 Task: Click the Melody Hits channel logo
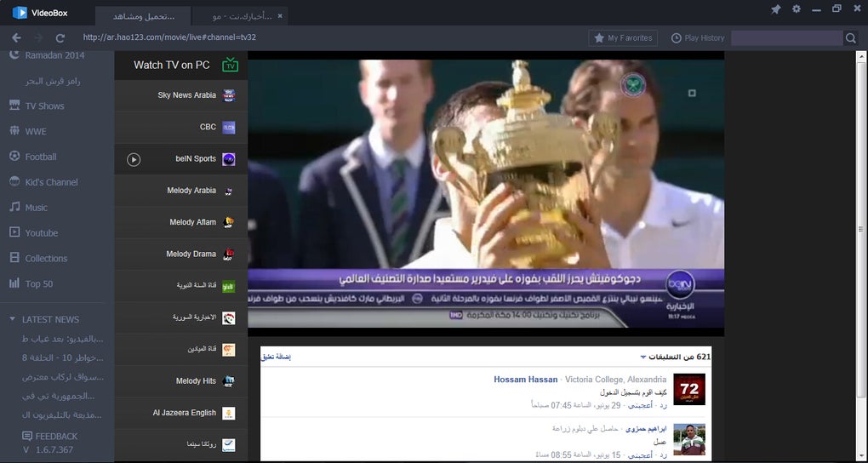[229, 381]
